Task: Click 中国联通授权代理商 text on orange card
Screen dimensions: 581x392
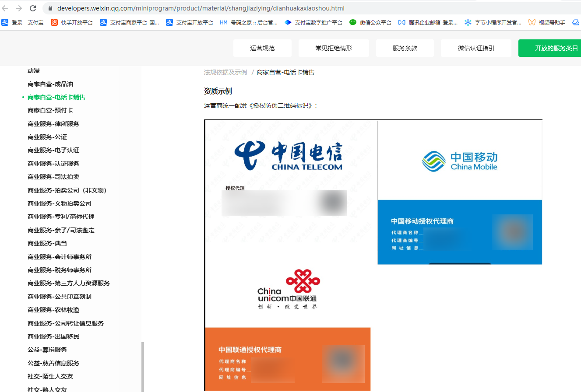Action: 250,350
